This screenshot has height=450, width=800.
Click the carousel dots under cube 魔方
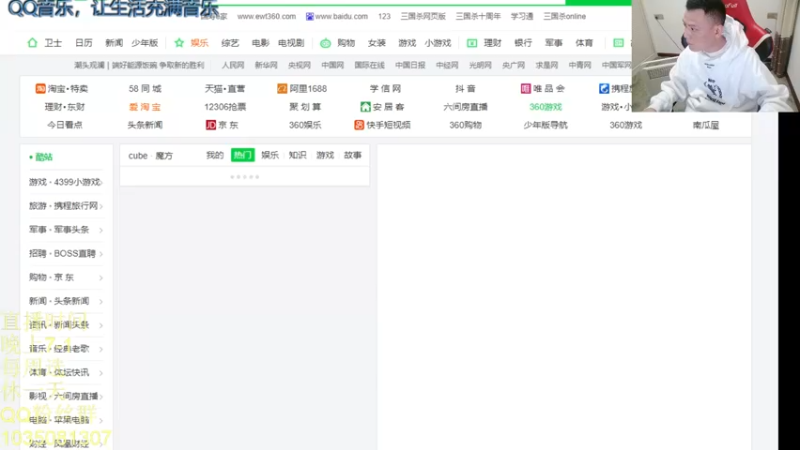(x=245, y=177)
